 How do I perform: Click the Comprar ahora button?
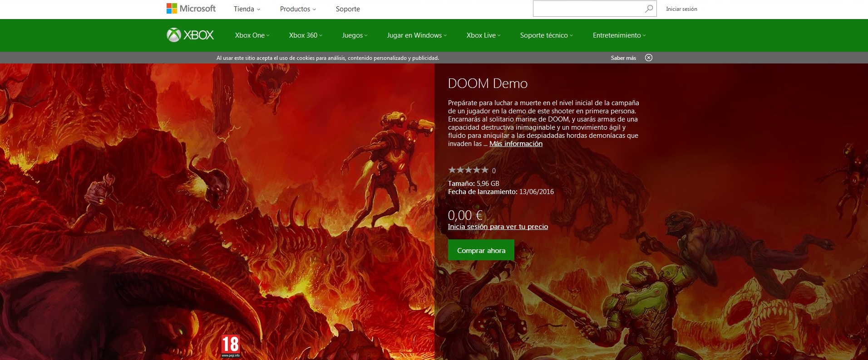pos(481,250)
